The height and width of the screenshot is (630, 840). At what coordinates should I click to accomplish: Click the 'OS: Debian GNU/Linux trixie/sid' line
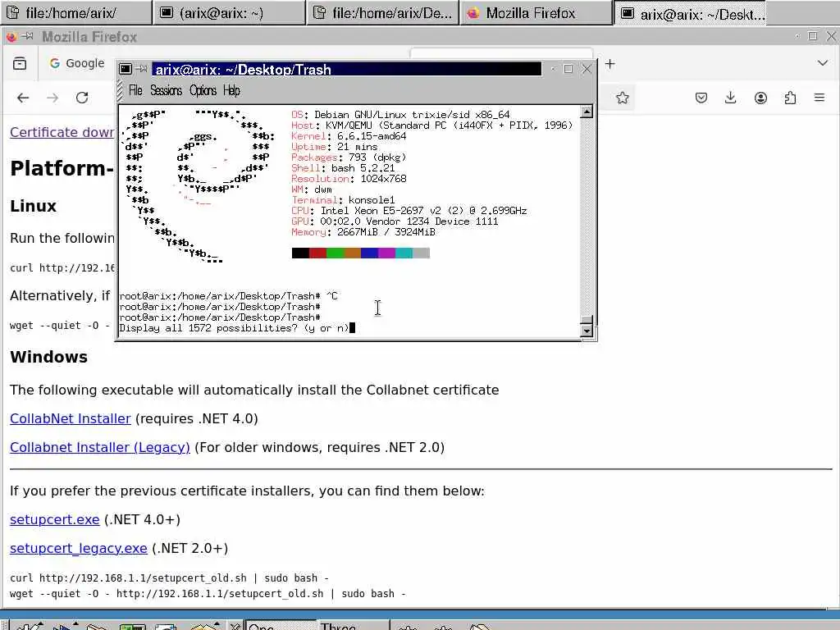pyautogui.click(x=400, y=115)
